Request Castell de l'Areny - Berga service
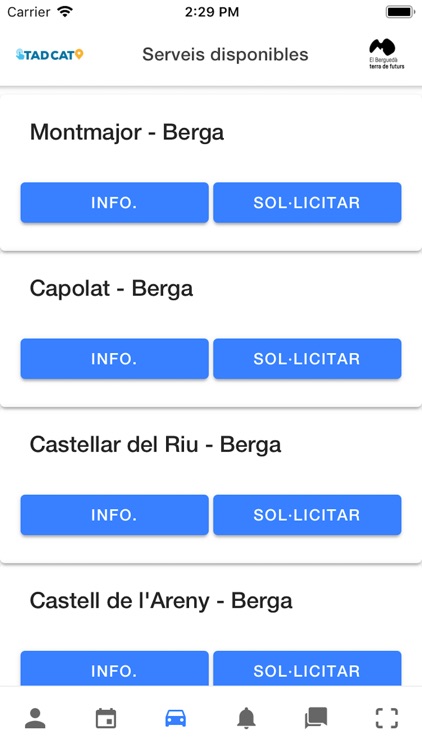This screenshot has height=750, width=422. coord(307,669)
